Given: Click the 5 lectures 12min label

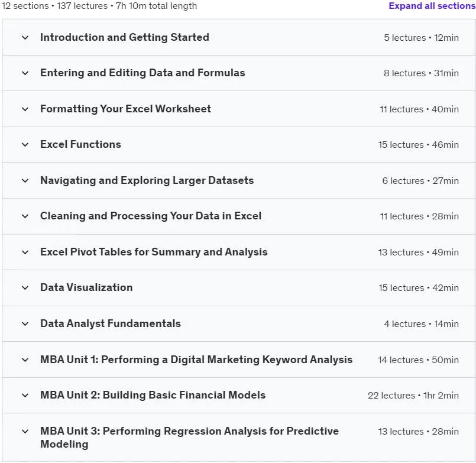Looking at the screenshot, I should coord(421,38).
